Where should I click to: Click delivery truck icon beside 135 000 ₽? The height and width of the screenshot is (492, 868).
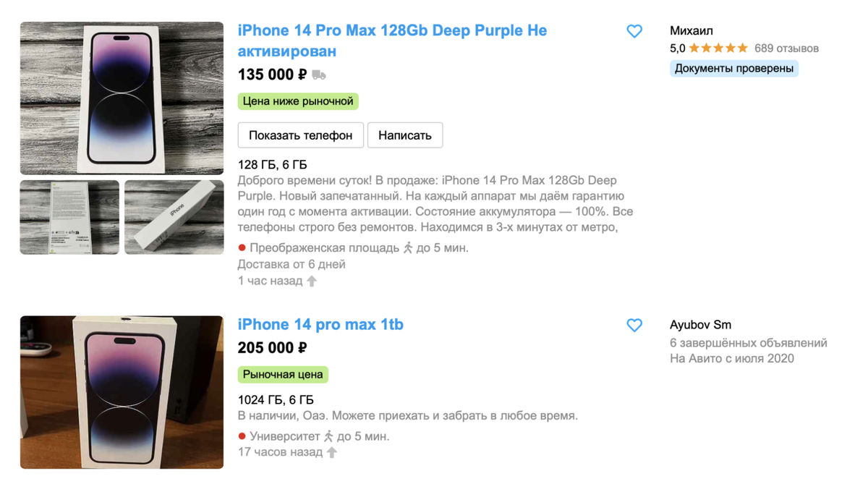click(x=319, y=75)
